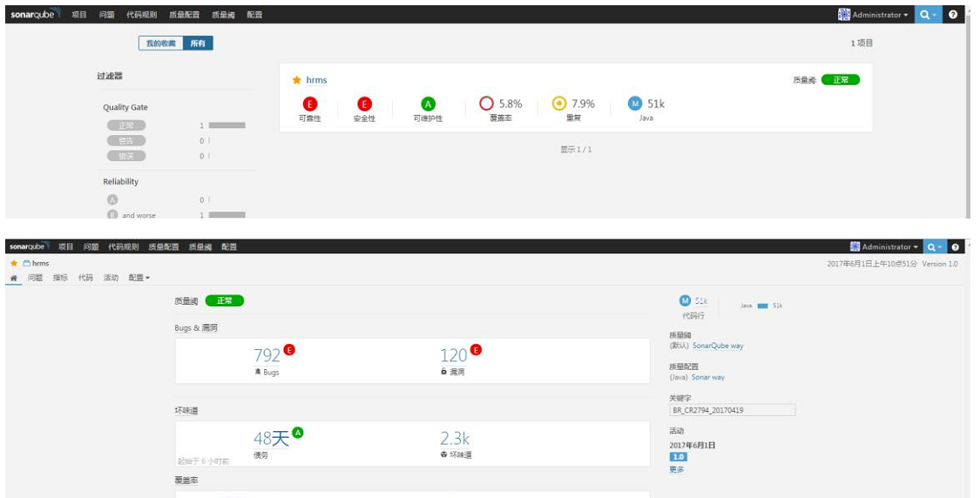This screenshot has height=498, width=980.
Task: Click the red E badge next to 792 Bugs
Action: [x=288, y=350]
